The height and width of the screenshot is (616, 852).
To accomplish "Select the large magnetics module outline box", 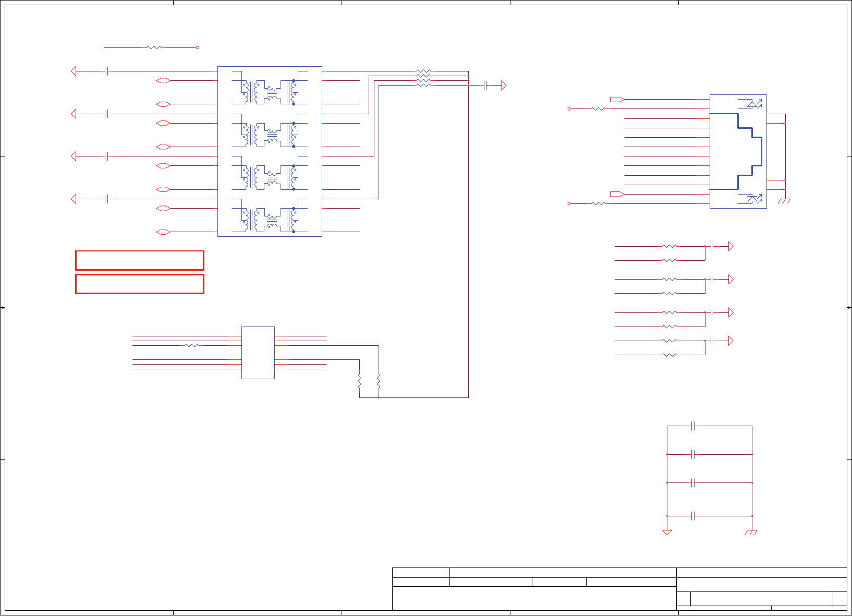I will [270, 151].
